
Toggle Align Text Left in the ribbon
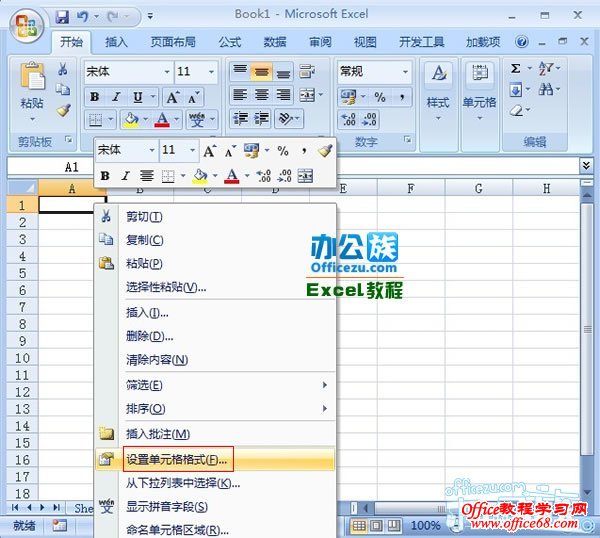(x=240, y=95)
